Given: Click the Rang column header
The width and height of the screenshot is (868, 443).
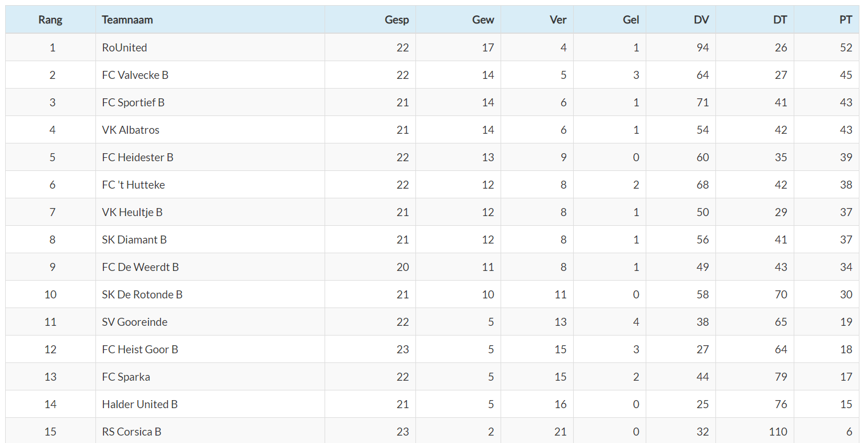Looking at the screenshot, I should pyautogui.click(x=50, y=20).
